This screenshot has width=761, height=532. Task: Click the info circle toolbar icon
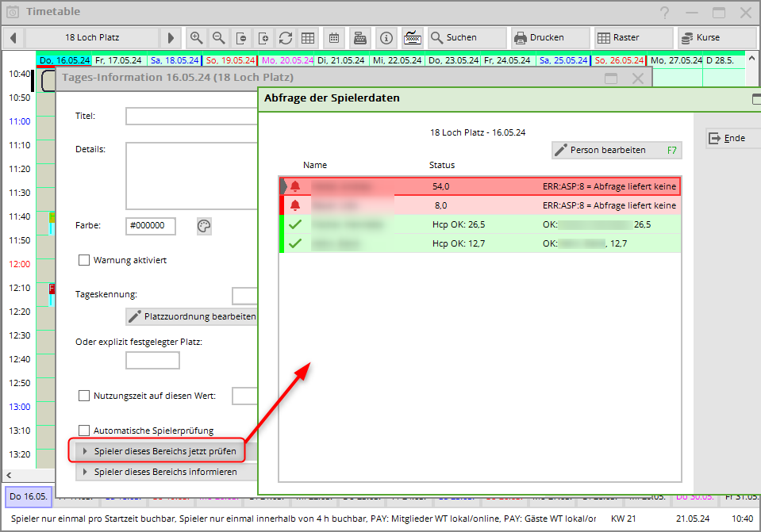pos(386,38)
